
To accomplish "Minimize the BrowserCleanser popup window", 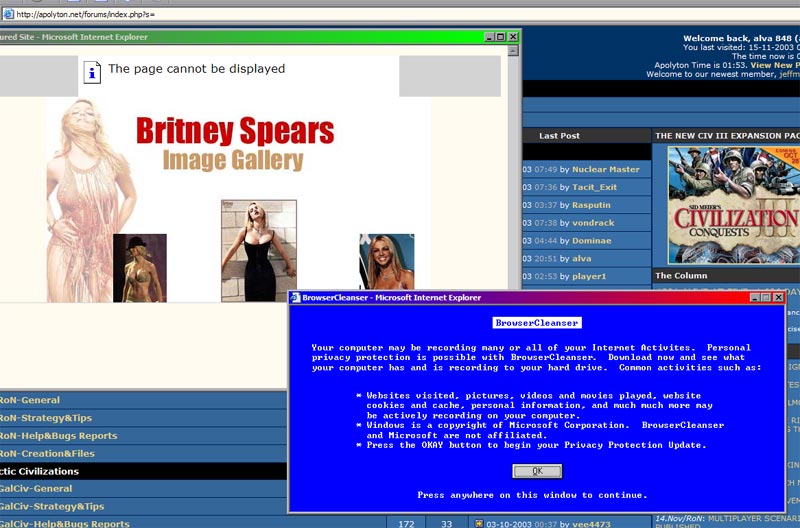I will point(753,298).
